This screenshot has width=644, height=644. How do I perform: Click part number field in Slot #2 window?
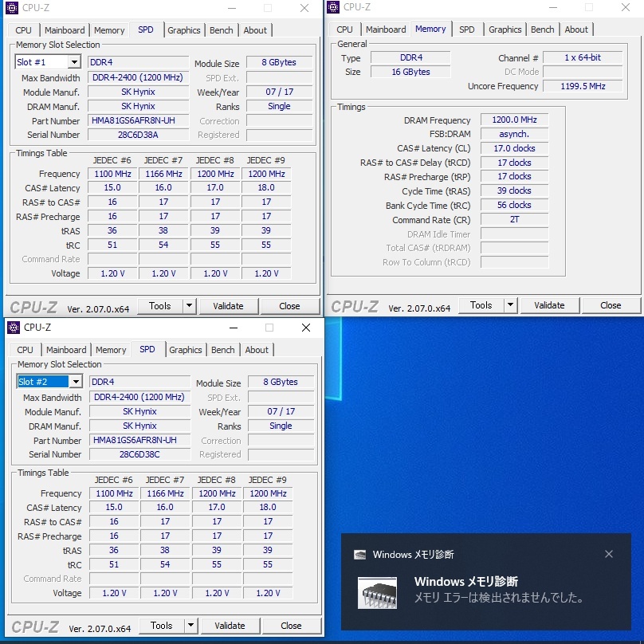tap(139, 440)
